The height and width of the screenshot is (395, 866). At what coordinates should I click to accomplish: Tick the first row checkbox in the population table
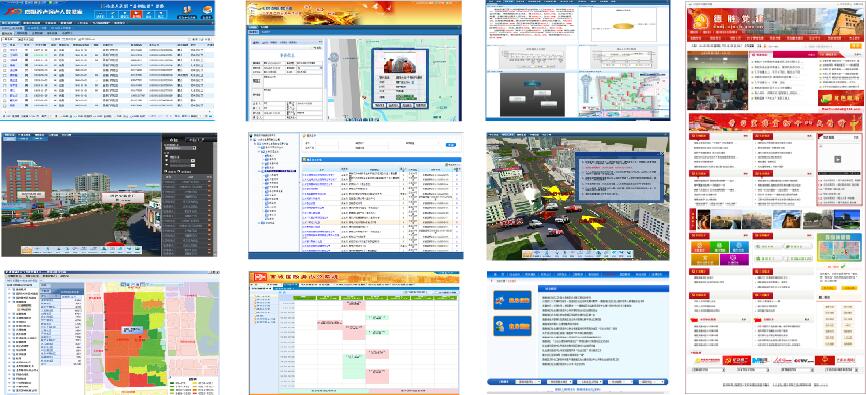[x=5, y=50]
